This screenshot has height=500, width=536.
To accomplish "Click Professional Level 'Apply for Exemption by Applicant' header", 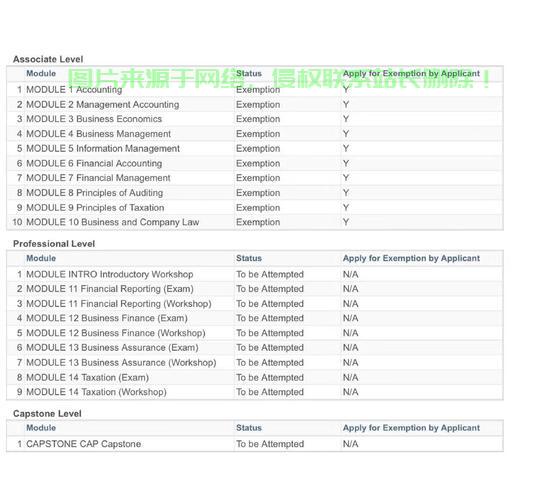I will pyautogui.click(x=411, y=258).
